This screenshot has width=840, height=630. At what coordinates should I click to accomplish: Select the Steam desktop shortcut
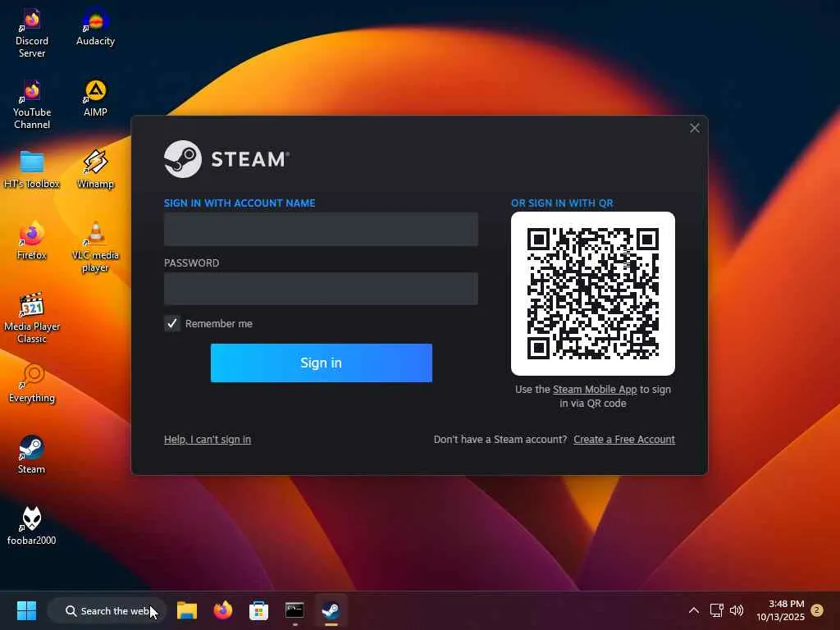(32, 454)
